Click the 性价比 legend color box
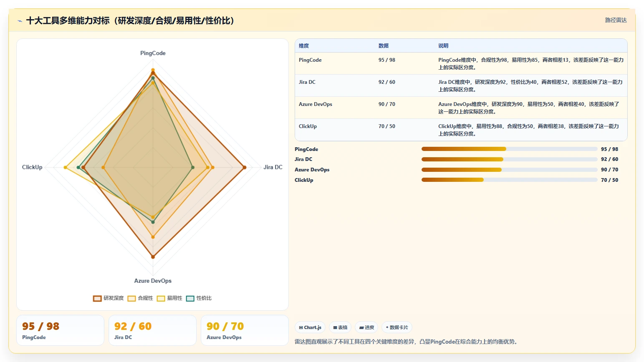This screenshot has height=362, width=644. pyautogui.click(x=190, y=298)
